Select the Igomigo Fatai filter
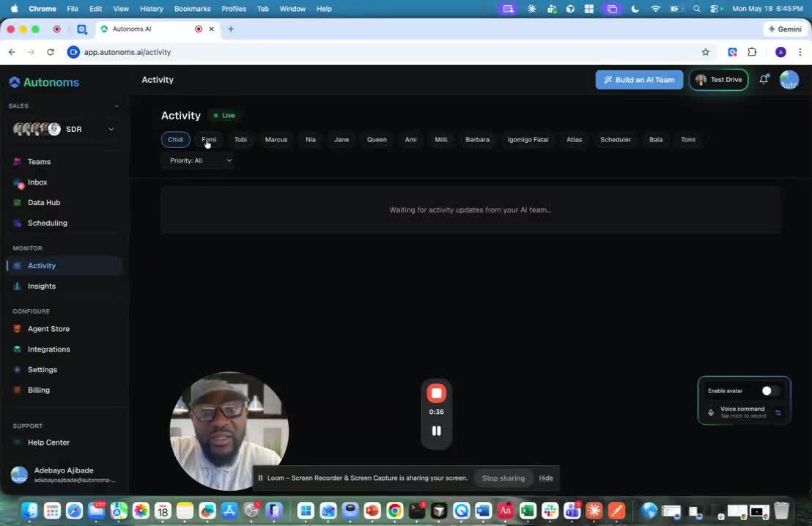Viewport: 812px width, 526px height. [528, 139]
